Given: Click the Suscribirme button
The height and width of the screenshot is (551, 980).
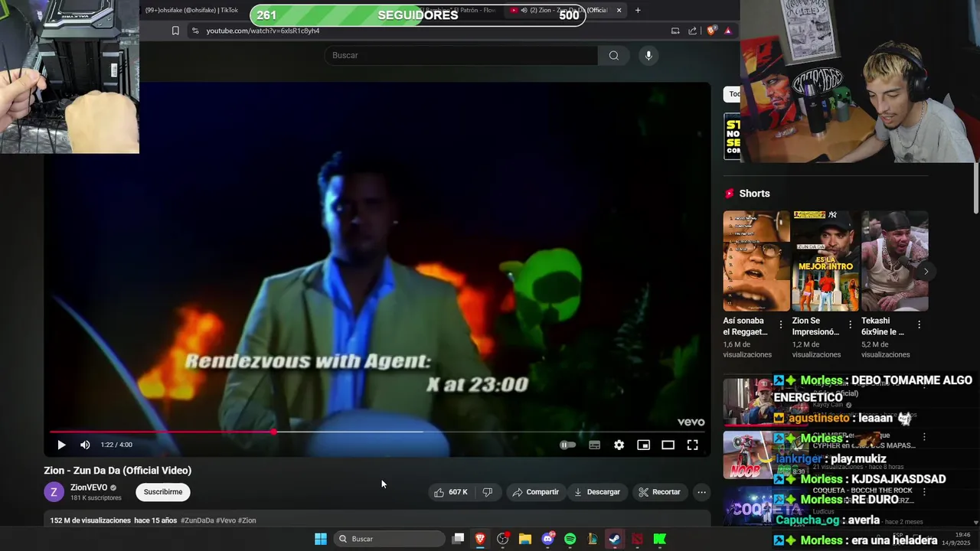Looking at the screenshot, I should tap(163, 492).
